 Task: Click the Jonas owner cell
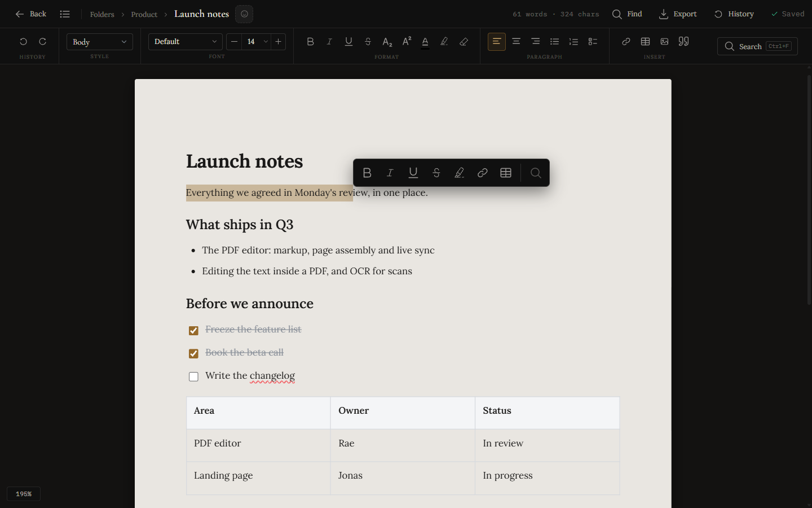(403, 478)
